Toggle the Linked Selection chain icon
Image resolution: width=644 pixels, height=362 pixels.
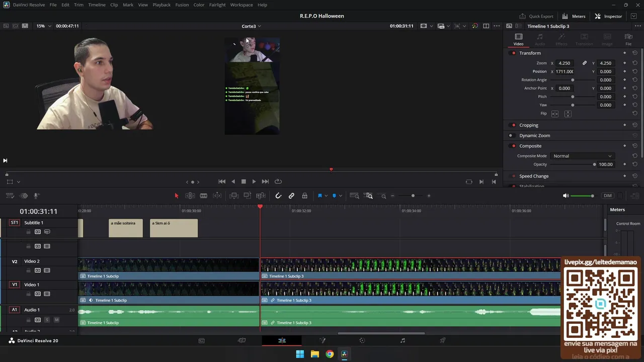pyautogui.click(x=291, y=196)
